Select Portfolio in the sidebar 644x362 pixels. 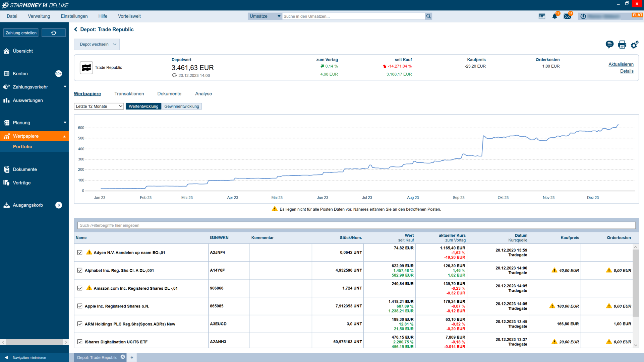coord(22,147)
